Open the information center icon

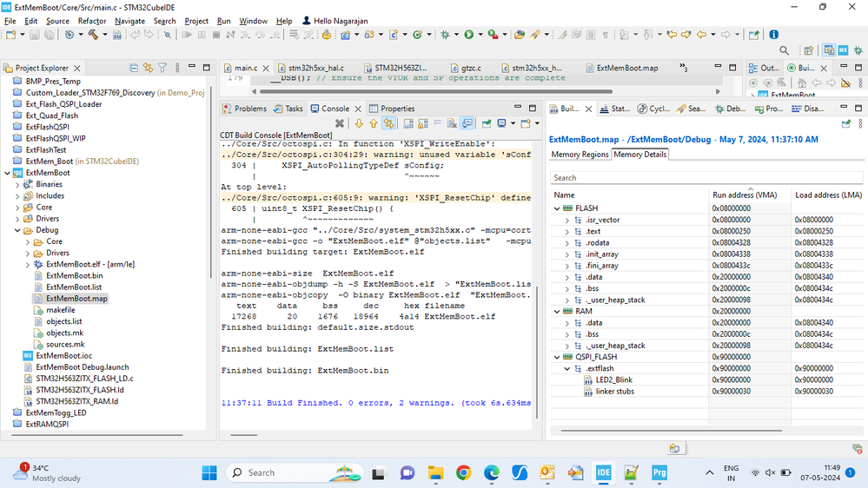point(772,36)
